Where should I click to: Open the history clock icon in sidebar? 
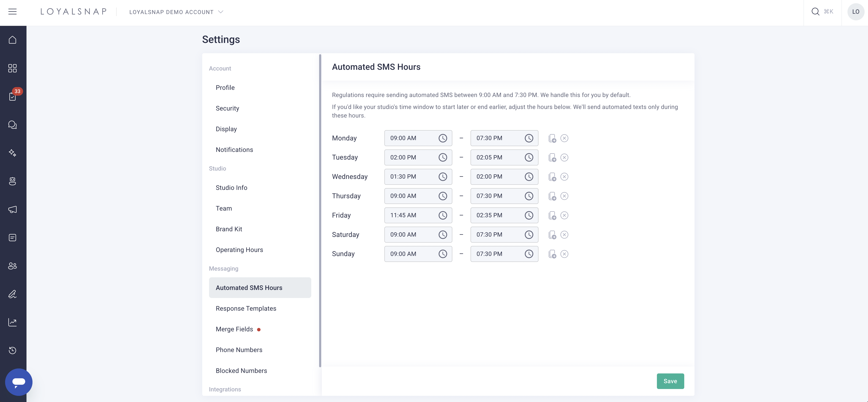point(12,350)
